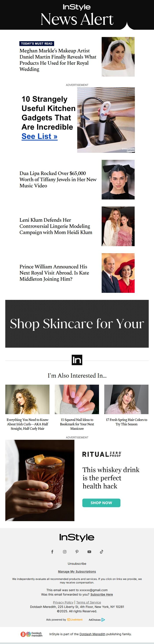Open the Privacy Policy link
The image size is (154, 644).
point(63,602)
